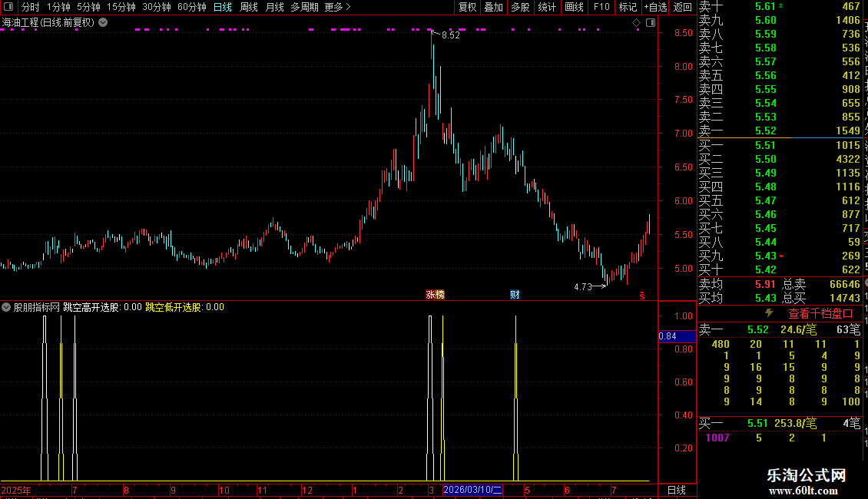Click the 480 order in sell queue

pos(721,344)
